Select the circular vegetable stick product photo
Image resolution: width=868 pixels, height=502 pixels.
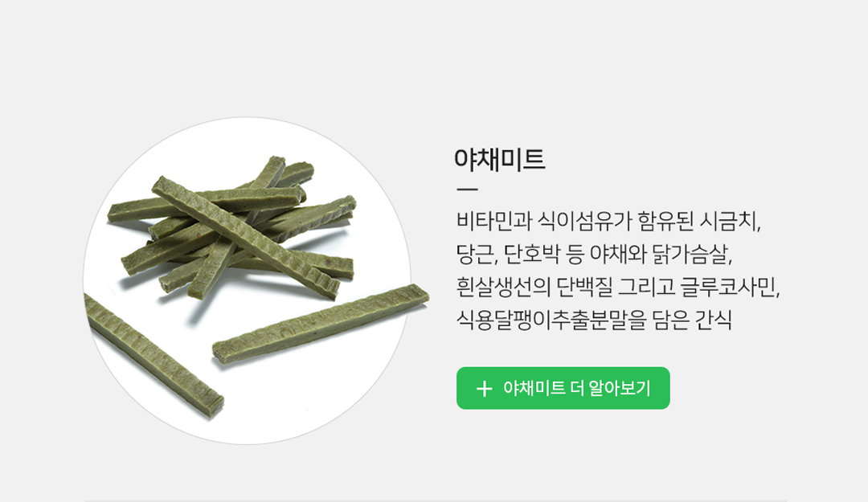pyautogui.click(x=248, y=280)
